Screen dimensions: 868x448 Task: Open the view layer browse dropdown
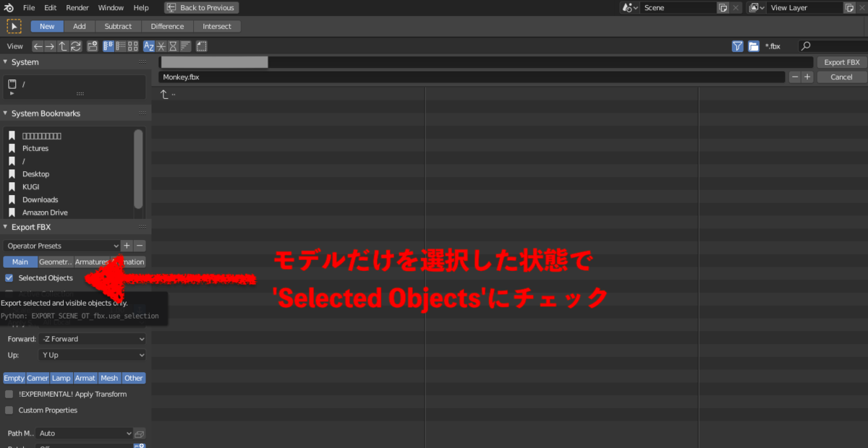pos(757,8)
